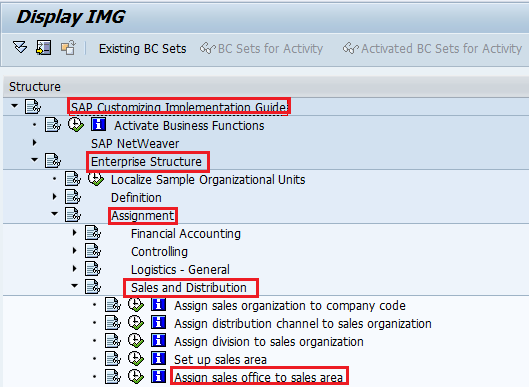Open info icon for Activate Business Functions
Image resolution: width=529 pixels, height=387 pixels.
click(99, 125)
